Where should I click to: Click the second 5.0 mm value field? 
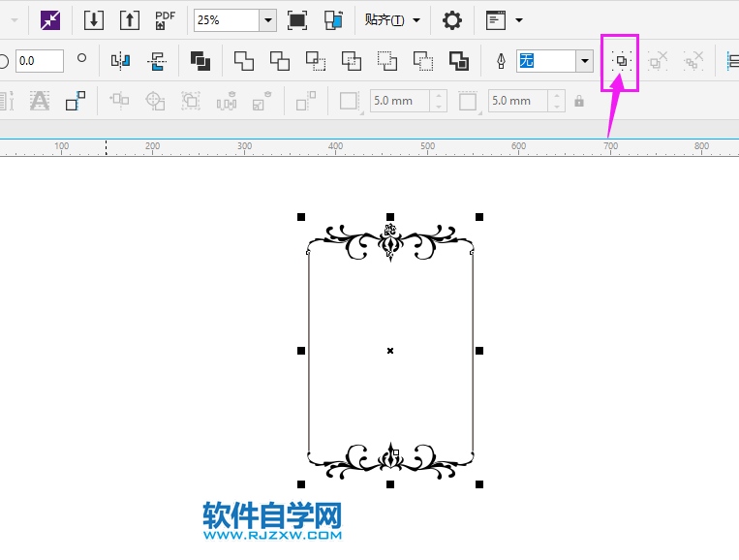[518, 101]
